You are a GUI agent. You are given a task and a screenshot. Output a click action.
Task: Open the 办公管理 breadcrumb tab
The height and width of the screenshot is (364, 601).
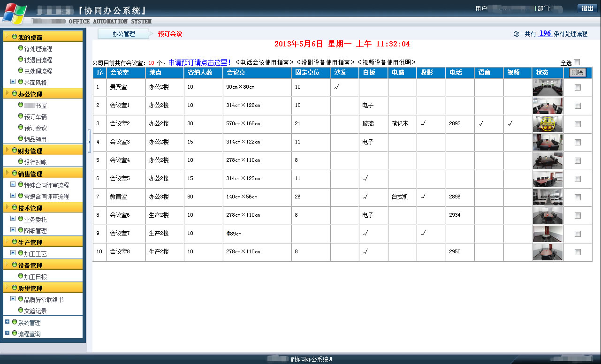pyautogui.click(x=123, y=34)
